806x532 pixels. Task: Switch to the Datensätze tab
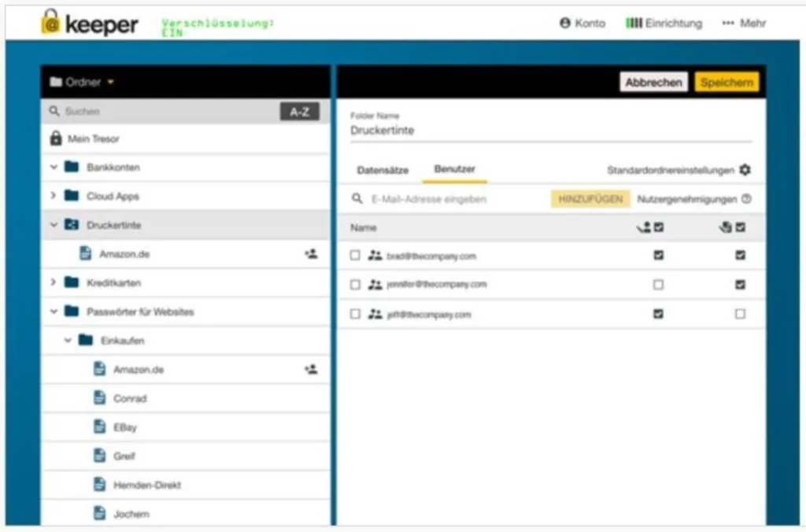(383, 170)
